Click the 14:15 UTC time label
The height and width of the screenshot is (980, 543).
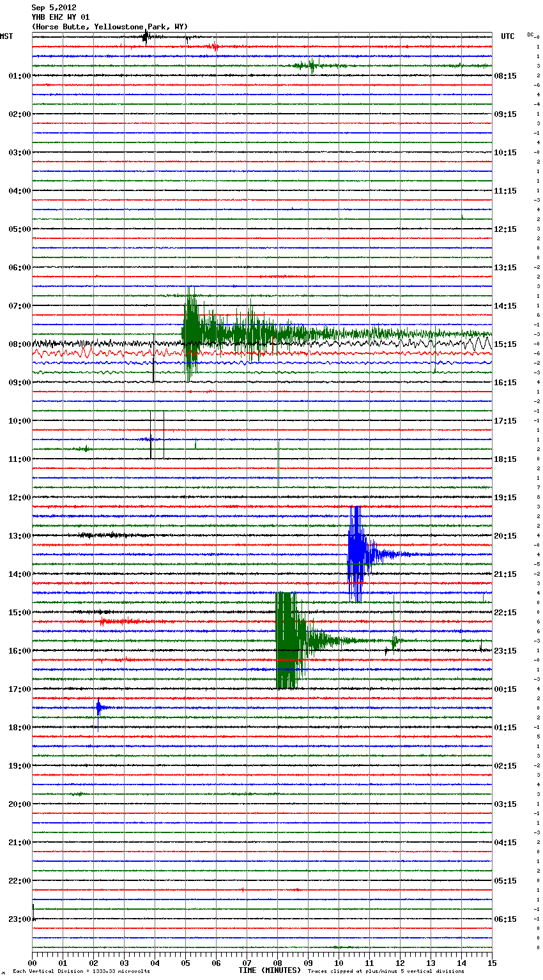505,306
